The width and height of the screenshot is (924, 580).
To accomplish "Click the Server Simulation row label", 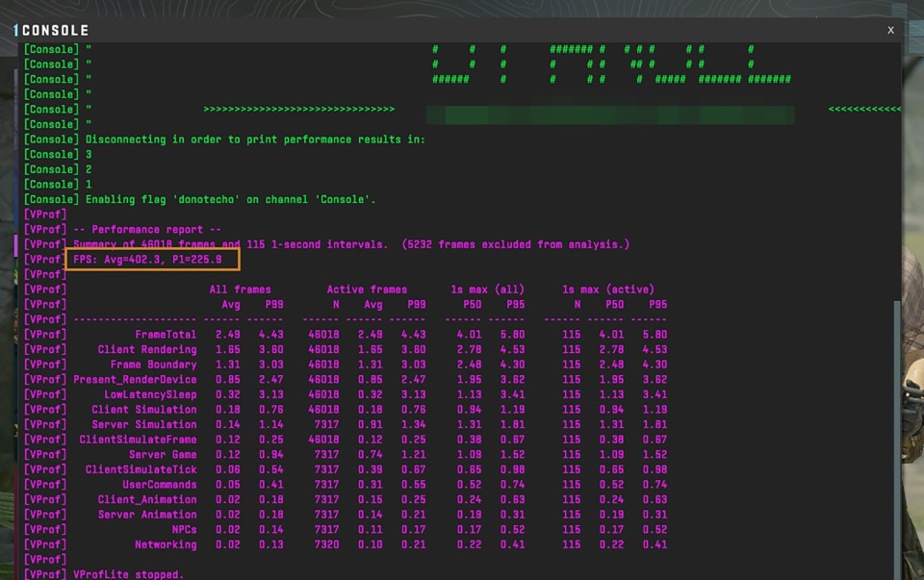I will [x=144, y=424].
